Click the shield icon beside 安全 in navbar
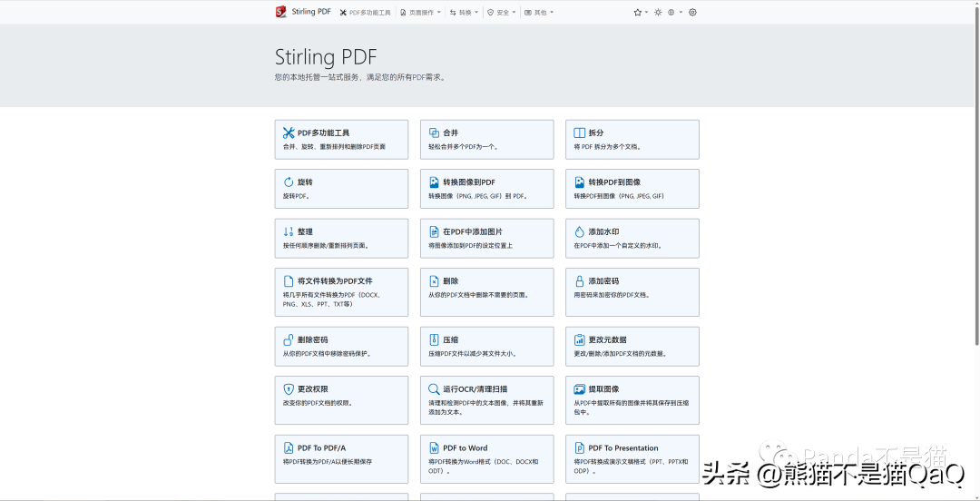Screen dimensions: 980x501 491,13
